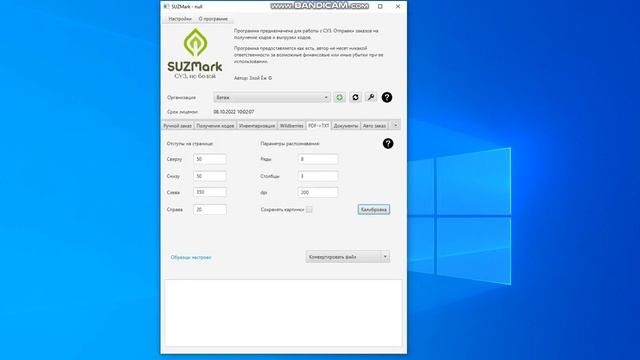Click the empty output log area
The image size is (640, 360).
click(x=283, y=313)
